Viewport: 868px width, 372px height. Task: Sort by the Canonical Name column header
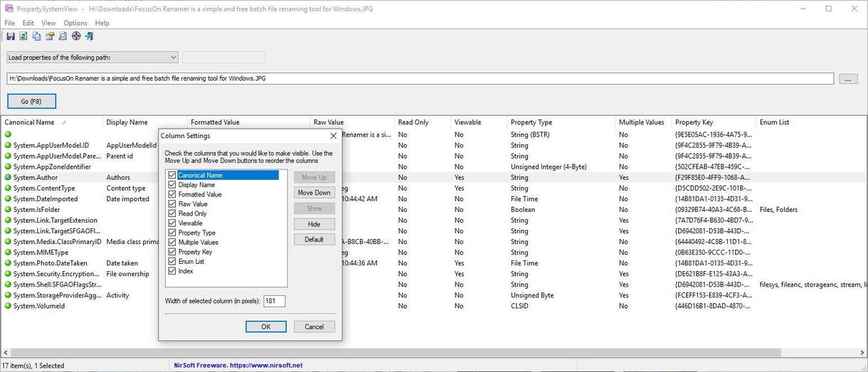pyautogui.click(x=52, y=122)
